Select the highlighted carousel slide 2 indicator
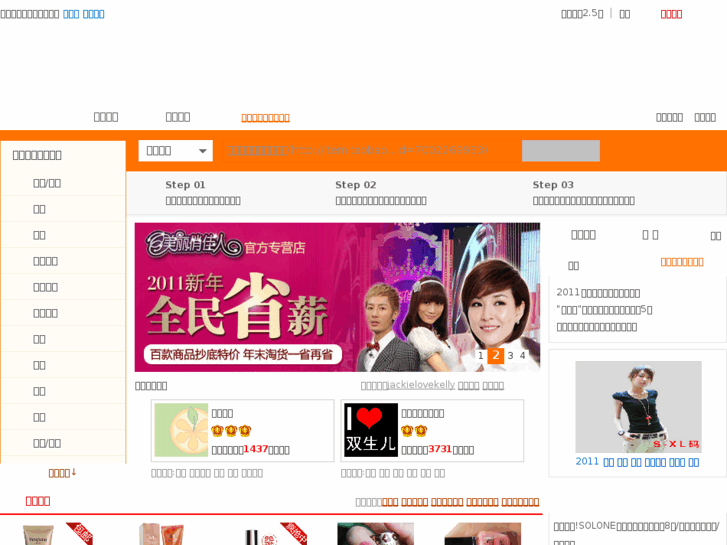This screenshot has width=727, height=545. coord(496,356)
